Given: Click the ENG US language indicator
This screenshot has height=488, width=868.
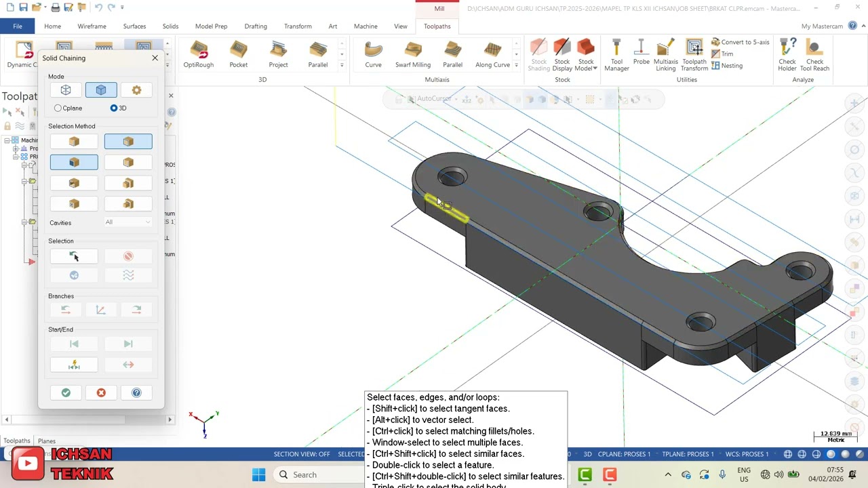Looking at the screenshot, I should 743,475.
